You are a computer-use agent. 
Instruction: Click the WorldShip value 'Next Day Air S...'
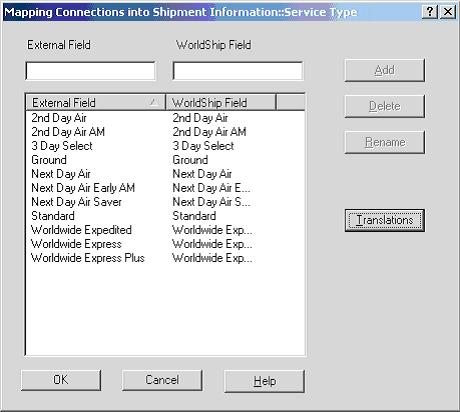coord(211,202)
